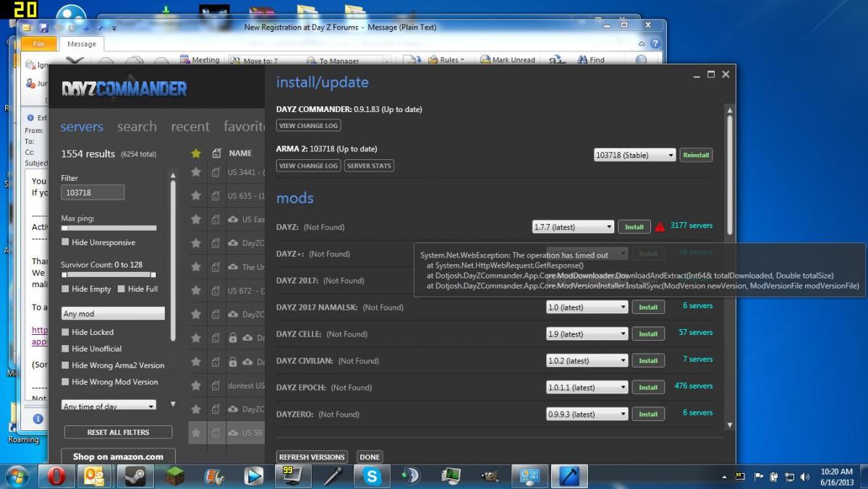Enable the Hide Unresponsive checkbox
This screenshot has width=868, height=489.
(66, 242)
